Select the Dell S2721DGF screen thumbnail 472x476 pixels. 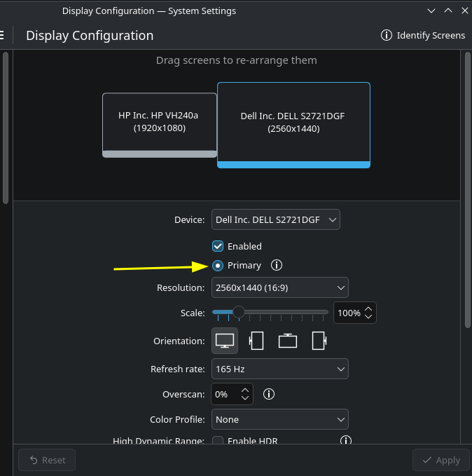(x=293, y=125)
